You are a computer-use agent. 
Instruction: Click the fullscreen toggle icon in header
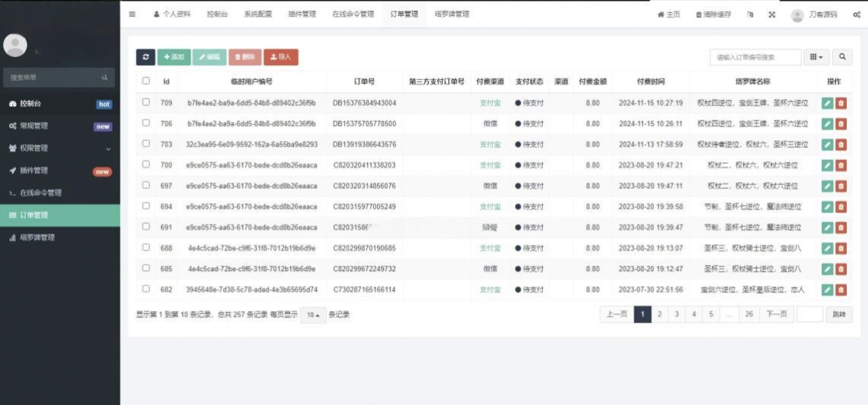[x=771, y=14]
